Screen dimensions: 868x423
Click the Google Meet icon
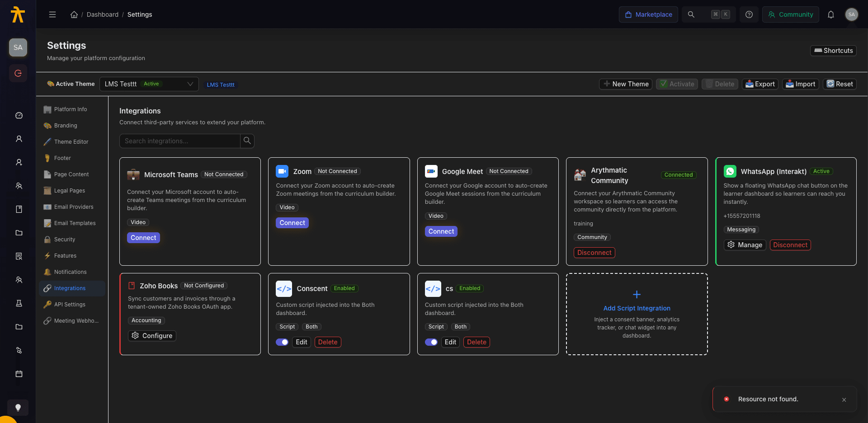(x=431, y=171)
